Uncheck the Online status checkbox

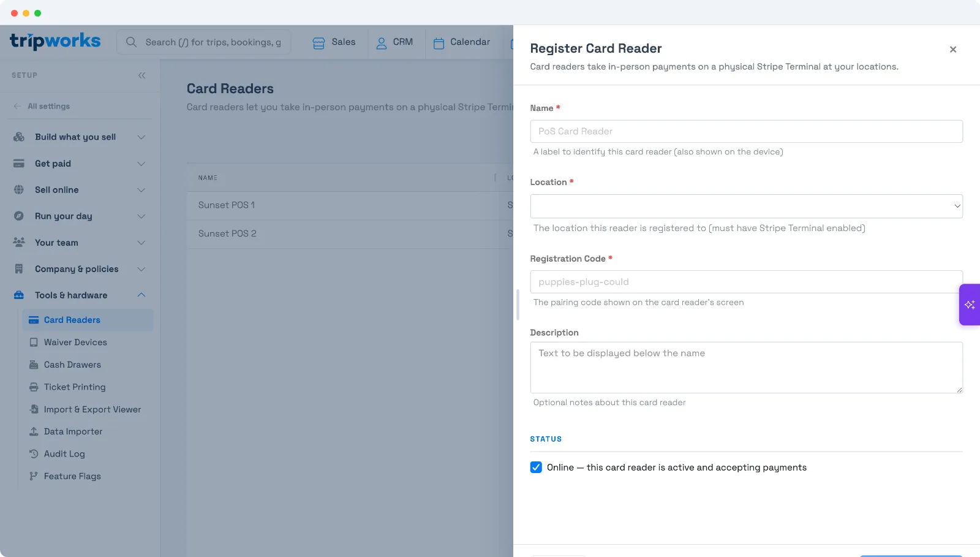536,468
